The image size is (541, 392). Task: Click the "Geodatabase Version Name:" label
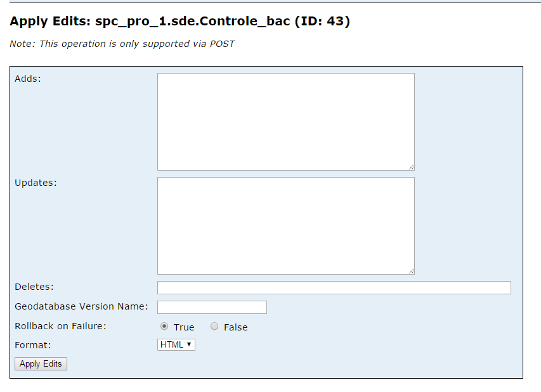(x=81, y=306)
